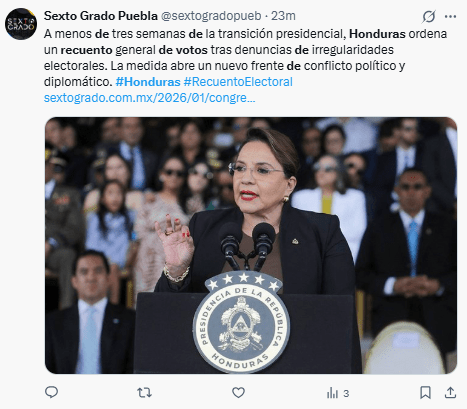Viewport: 467px width, 409px height.
Task: Open the 23m timestamp permalink
Action: click(x=283, y=16)
